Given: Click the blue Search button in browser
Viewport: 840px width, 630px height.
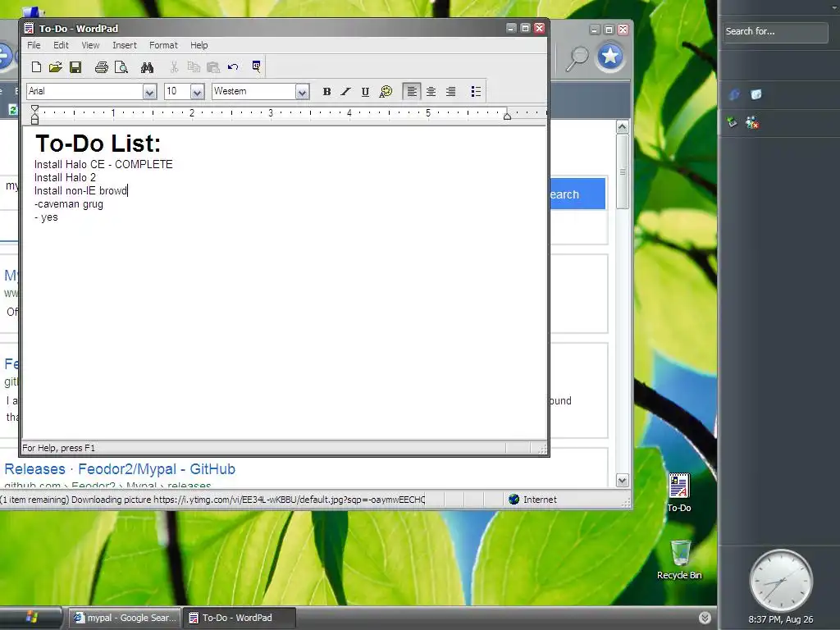Looking at the screenshot, I should click(x=578, y=194).
